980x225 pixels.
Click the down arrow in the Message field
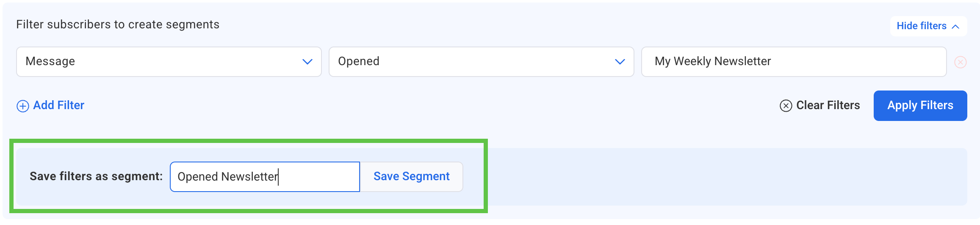pyautogui.click(x=307, y=62)
